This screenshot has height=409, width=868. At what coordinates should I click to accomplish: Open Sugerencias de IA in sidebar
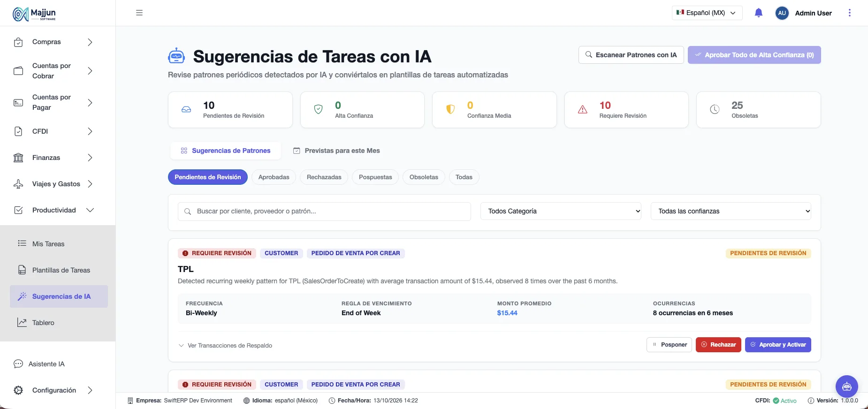(x=59, y=296)
